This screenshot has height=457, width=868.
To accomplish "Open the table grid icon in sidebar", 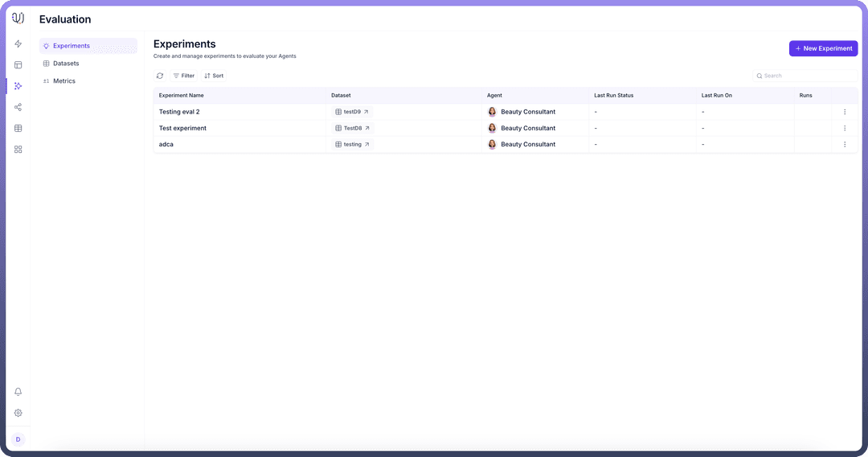I will 18,128.
